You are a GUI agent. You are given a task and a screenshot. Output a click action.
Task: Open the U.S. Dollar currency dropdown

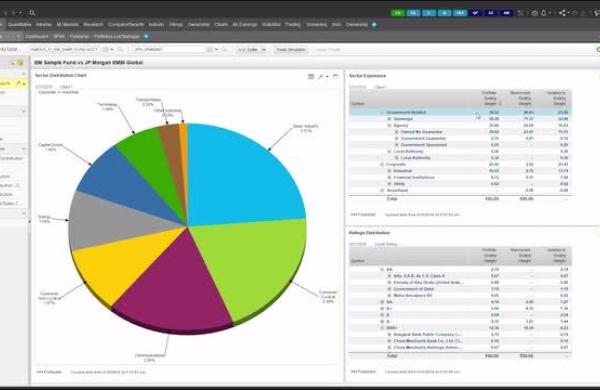click(x=251, y=49)
